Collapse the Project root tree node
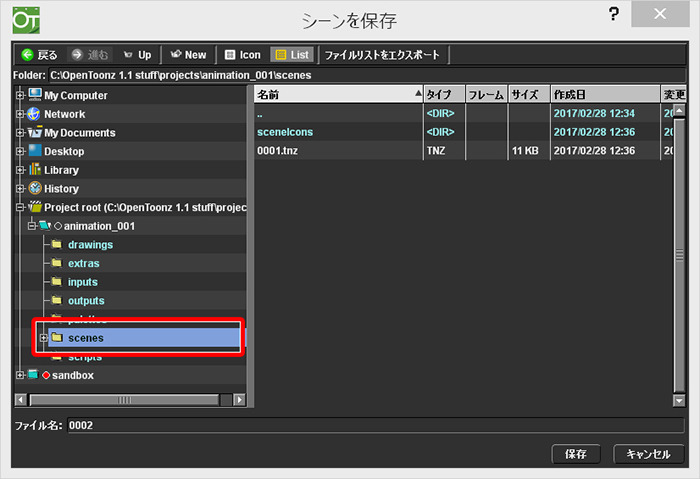Screen dimensions: 700x479 (20, 208)
